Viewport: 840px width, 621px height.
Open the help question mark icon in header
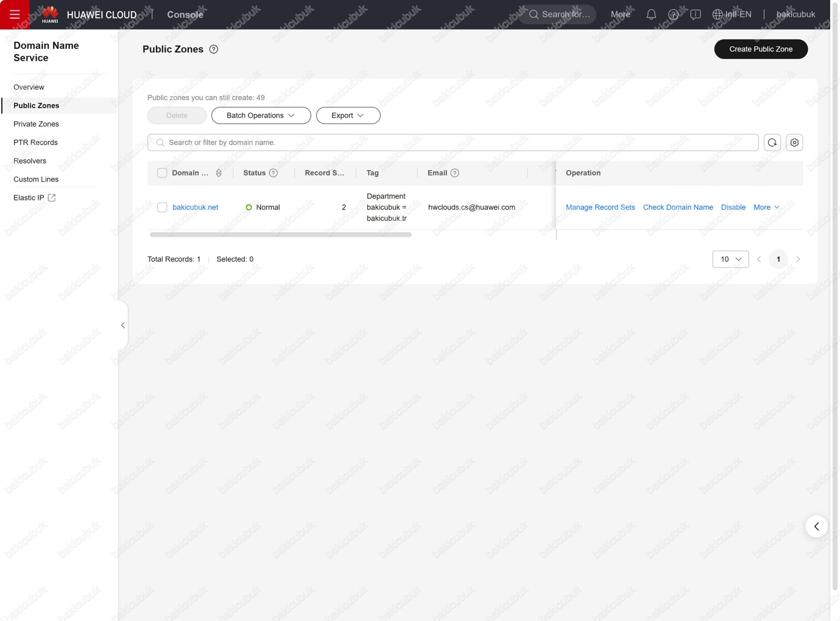(x=673, y=15)
